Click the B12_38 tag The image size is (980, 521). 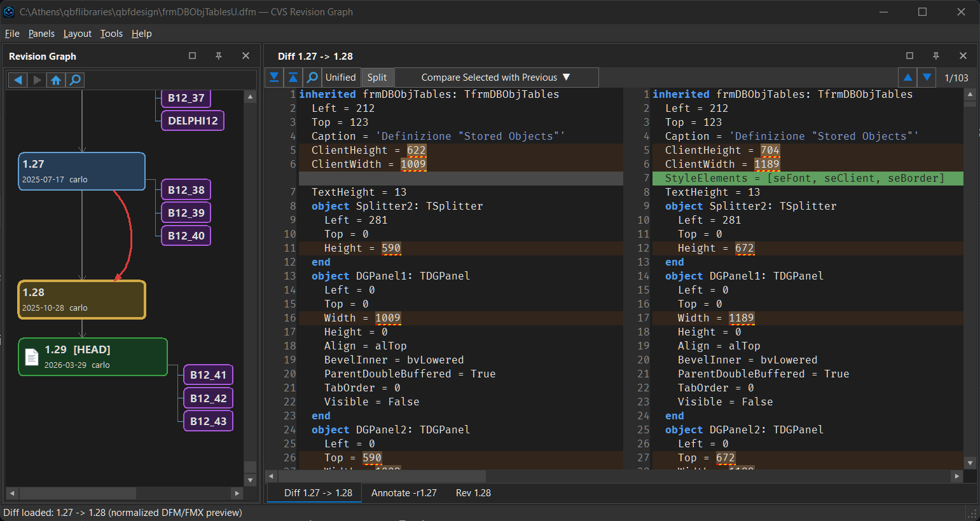point(186,190)
